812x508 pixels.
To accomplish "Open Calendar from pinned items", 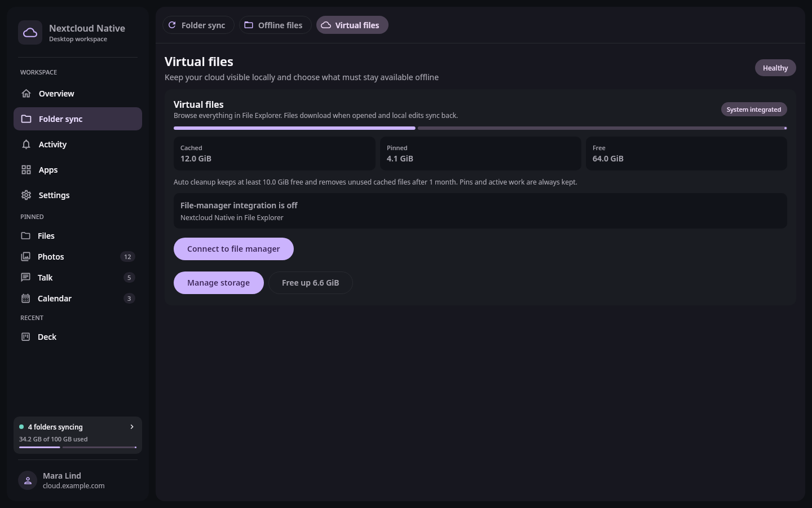I will coord(78,299).
